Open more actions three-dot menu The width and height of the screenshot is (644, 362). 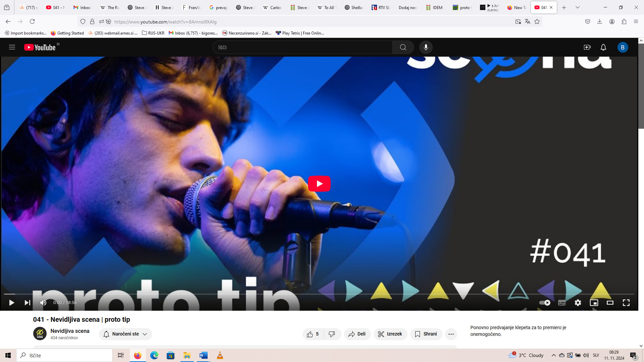point(451,334)
